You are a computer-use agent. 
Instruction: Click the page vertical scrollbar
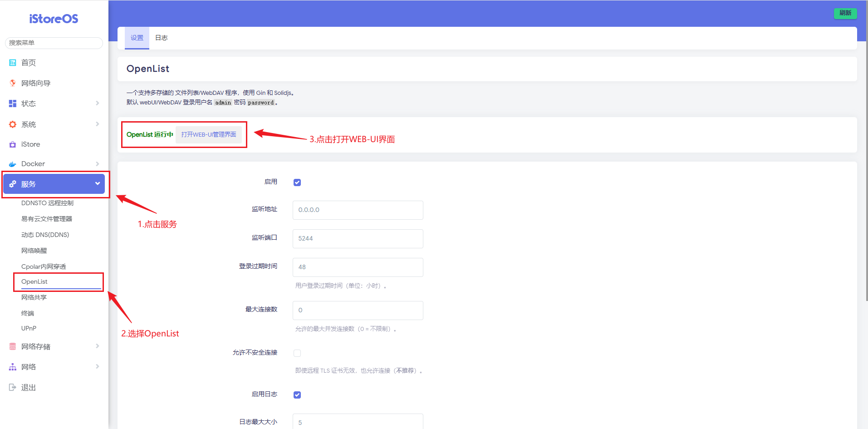pyautogui.click(x=866, y=150)
